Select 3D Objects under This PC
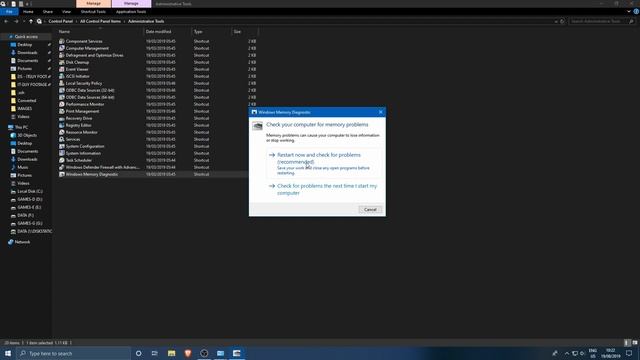The height and width of the screenshot is (360, 640). (x=27, y=135)
